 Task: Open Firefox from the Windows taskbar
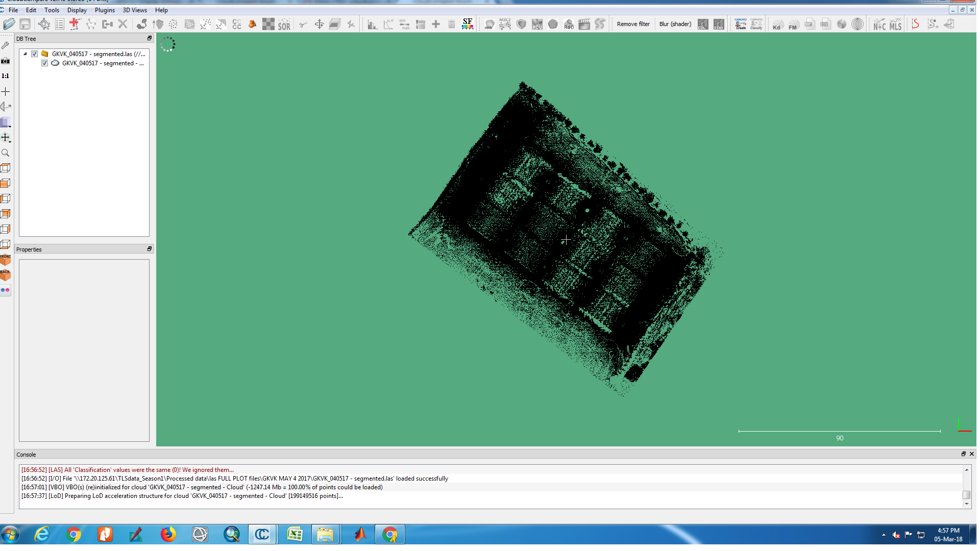(x=168, y=534)
